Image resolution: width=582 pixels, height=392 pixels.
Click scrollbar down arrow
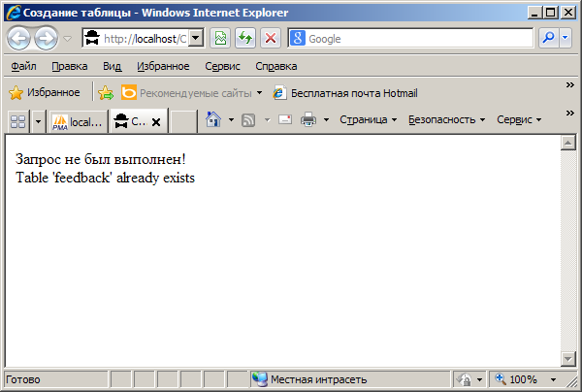[567, 359]
